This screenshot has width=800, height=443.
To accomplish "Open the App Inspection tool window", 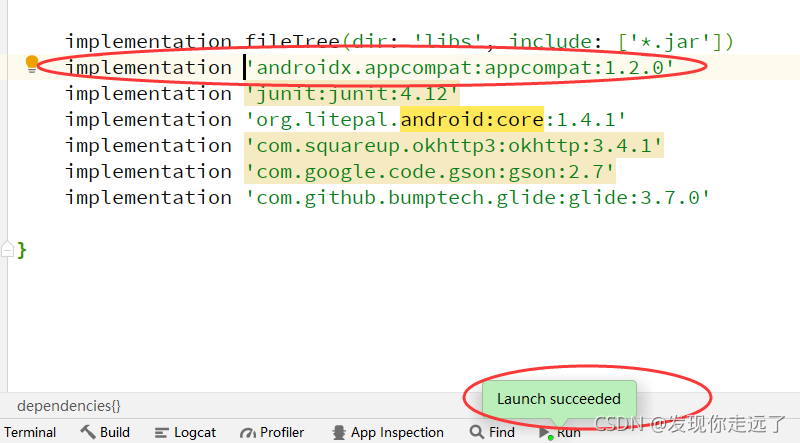I will click(x=387, y=432).
